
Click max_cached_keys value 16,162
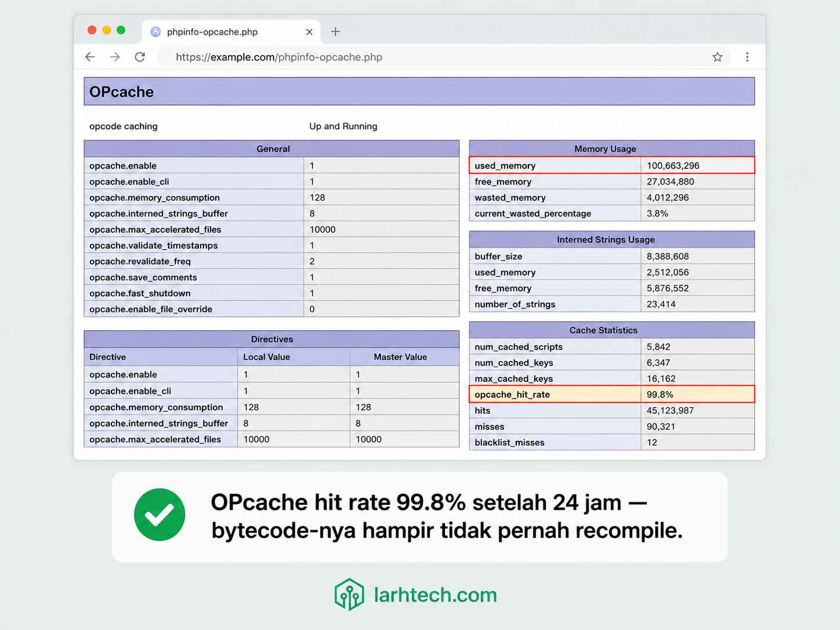point(661,379)
